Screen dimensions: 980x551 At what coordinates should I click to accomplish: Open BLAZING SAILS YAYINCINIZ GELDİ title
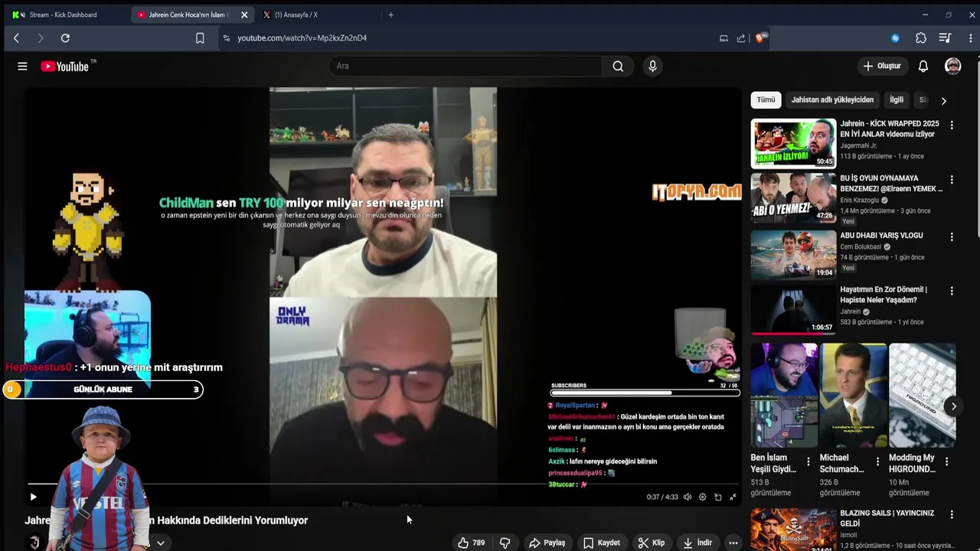coord(887,518)
